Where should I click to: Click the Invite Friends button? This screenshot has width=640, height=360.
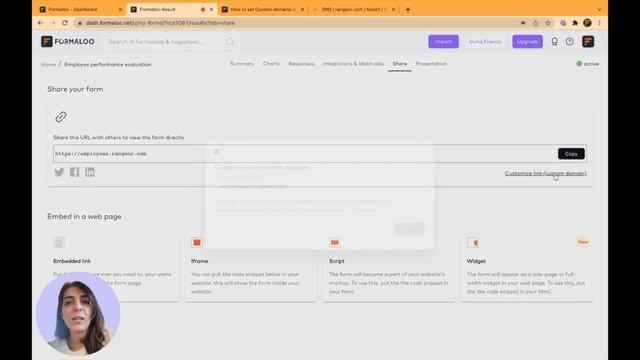[x=485, y=42]
